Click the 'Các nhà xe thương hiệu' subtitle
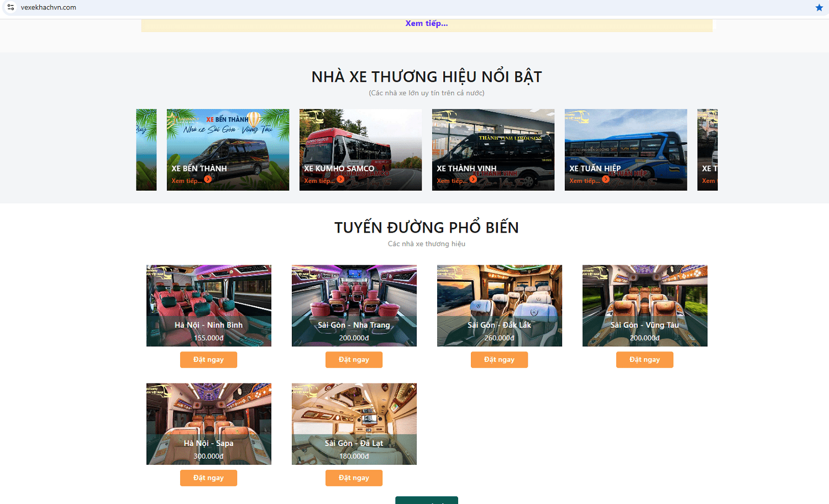Screen dimensions: 829x504 coord(427,244)
